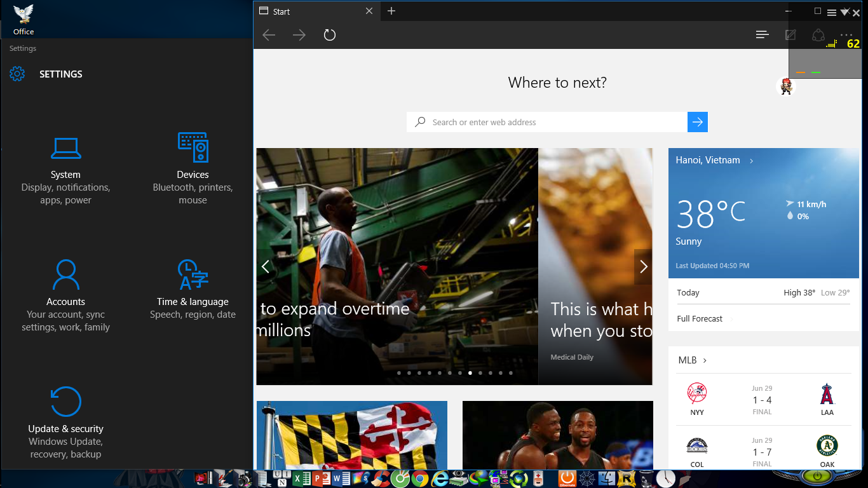Click the 38°C temperature reading
Viewport: 868px width, 488px height.
click(710, 213)
